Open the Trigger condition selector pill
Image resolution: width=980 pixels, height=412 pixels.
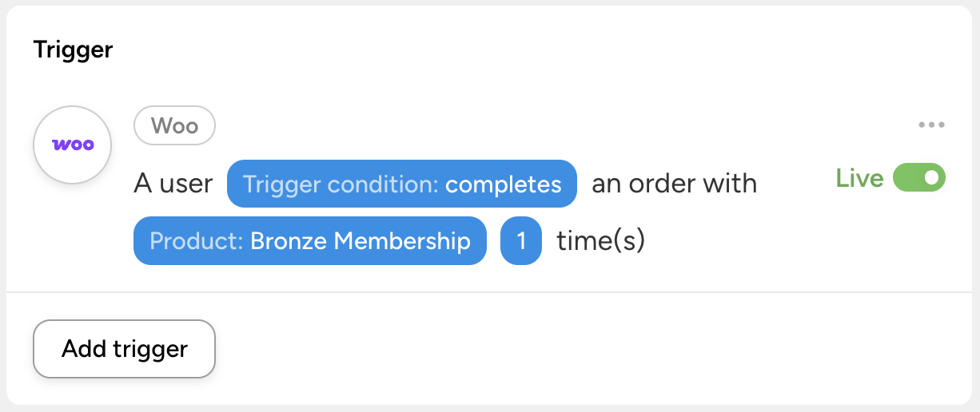click(401, 184)
